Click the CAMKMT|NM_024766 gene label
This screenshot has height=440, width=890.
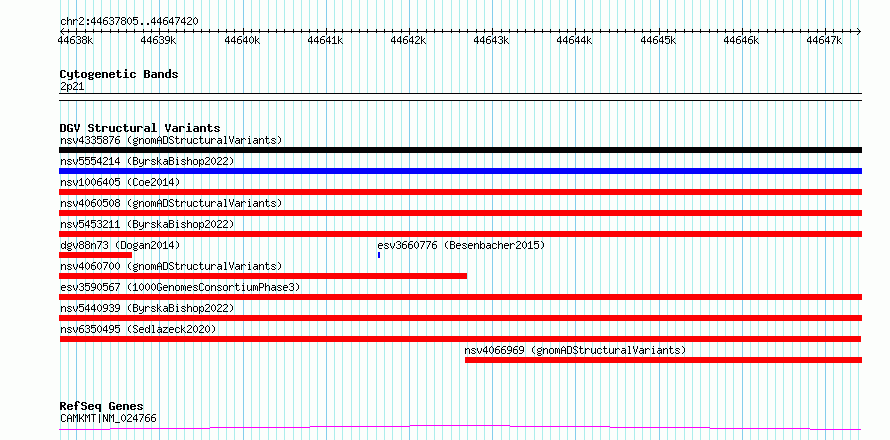tap(108, 418)
